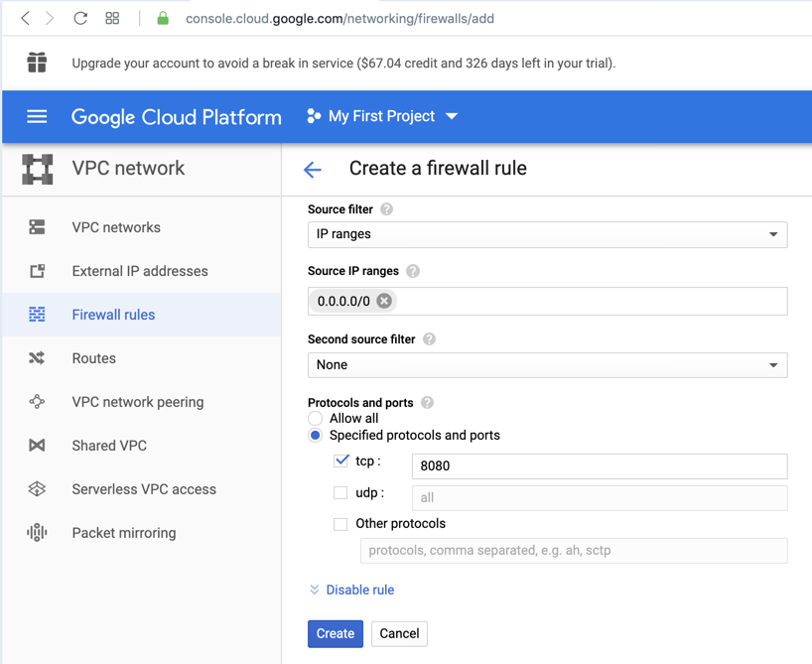Check the Other protocols checkbox
The image size is (812, 664).
click(x=341, y=523)
